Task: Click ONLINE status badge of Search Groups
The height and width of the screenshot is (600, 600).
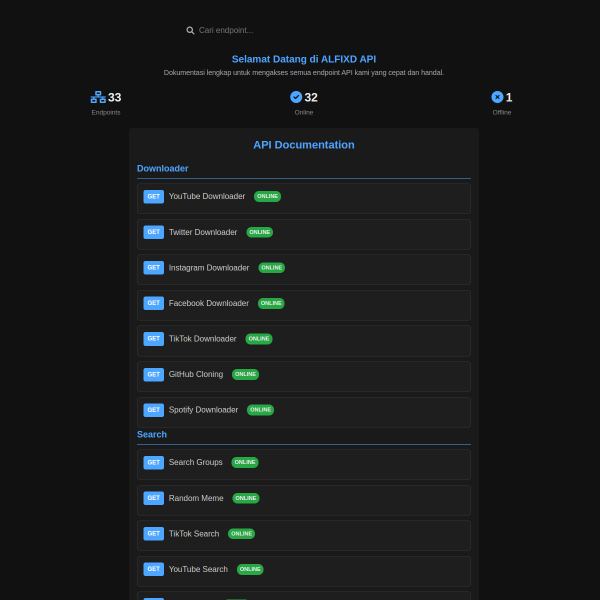Action: 245,462
